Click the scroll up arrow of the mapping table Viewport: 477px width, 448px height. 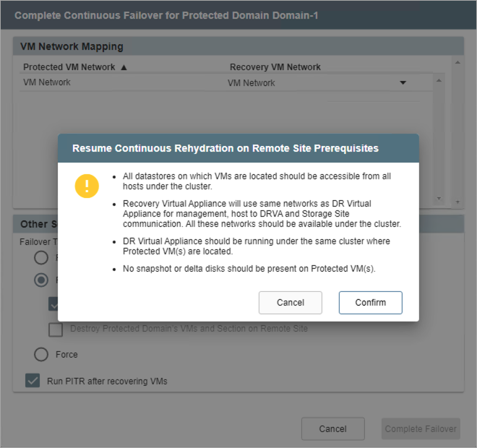(457, 63)
